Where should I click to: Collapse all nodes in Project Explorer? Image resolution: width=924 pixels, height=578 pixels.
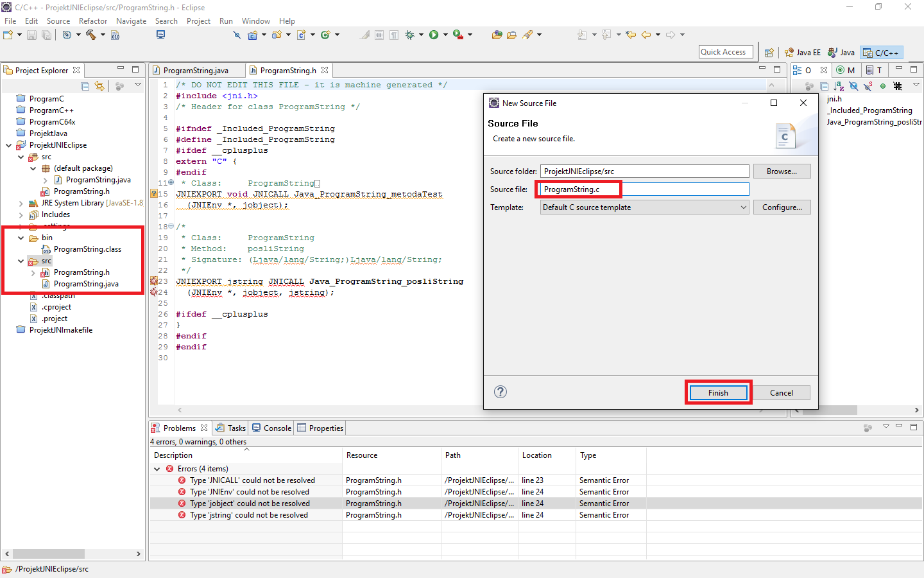85,85
